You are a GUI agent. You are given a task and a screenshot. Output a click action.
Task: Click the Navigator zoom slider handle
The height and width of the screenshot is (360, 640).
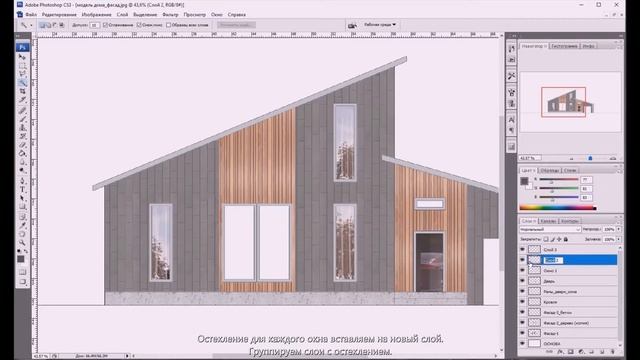coord(590,158)
